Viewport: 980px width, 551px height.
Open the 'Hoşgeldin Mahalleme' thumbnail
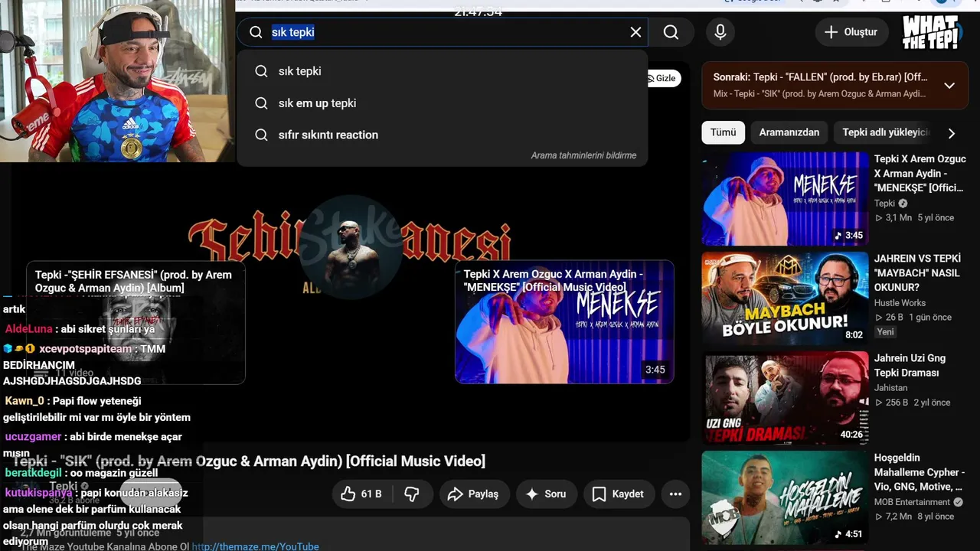[785, 497]
